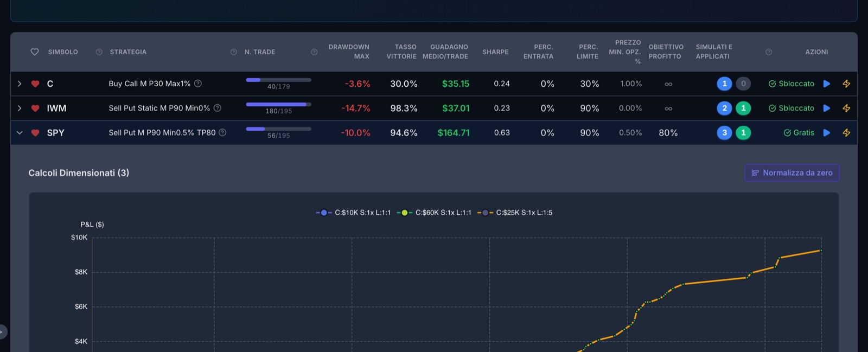Viewport: 868px width, 352px height.
Task: Toggle legend series C:$60K S:1x L:1:1
Action: [434, 213]
